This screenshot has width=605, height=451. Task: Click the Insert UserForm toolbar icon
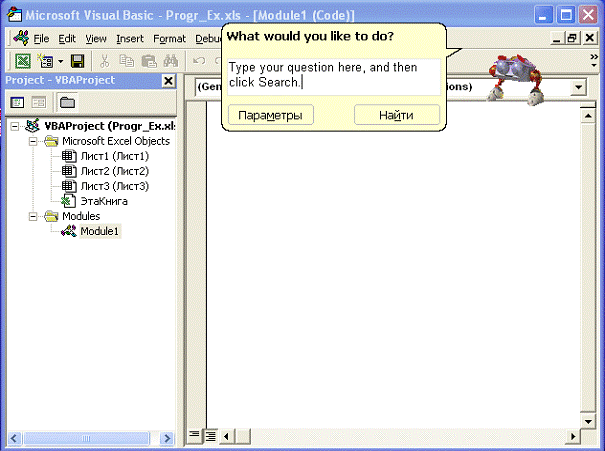tap(46, 61)
